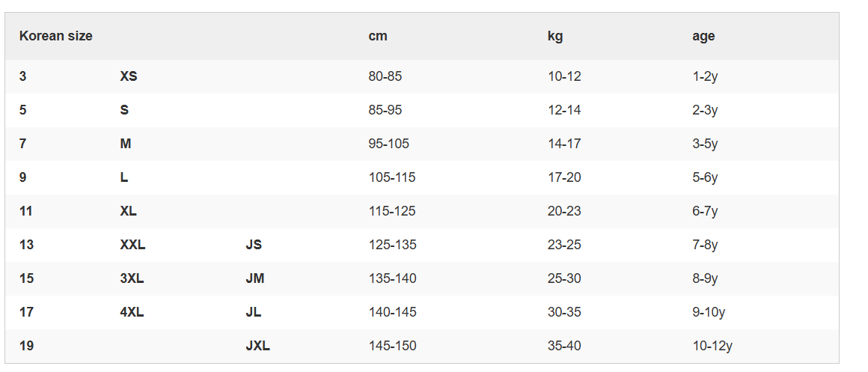868x372 pixels.
Task: Click the 6-7y age value
Action: click(x=705, y=211)
